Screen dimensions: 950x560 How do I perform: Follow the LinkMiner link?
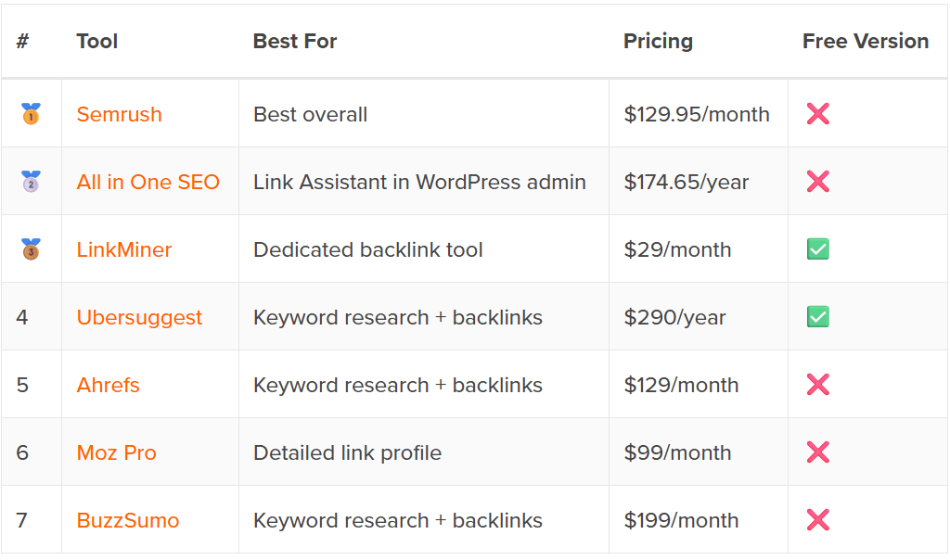click(x=124, y=250)
